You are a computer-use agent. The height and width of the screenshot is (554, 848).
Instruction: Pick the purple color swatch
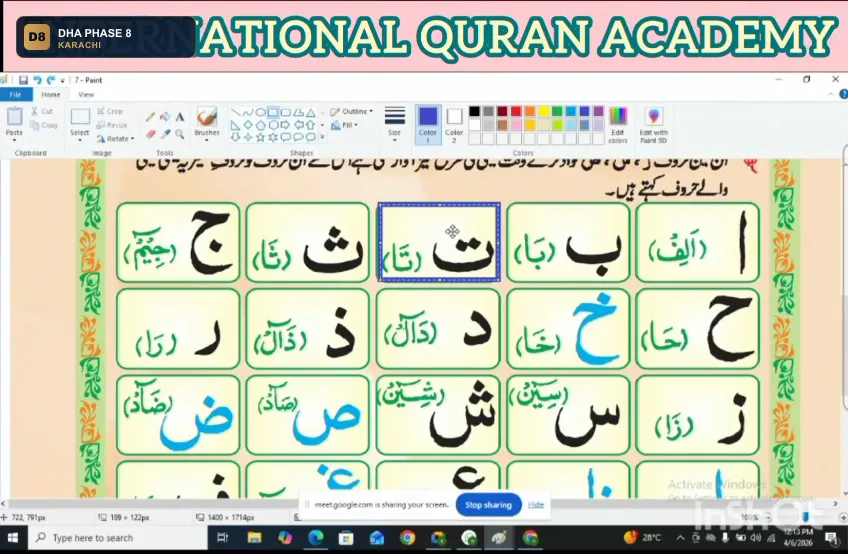coord(598,111)
